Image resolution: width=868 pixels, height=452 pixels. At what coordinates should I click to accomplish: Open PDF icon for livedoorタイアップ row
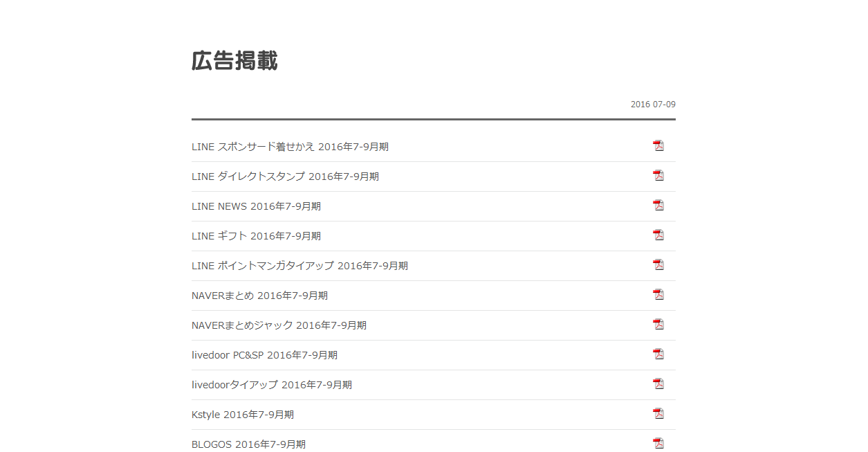coord(658,383)
